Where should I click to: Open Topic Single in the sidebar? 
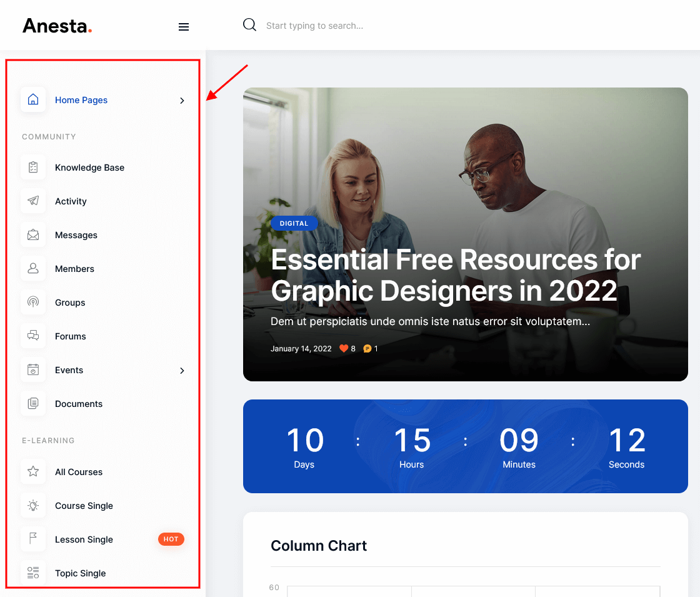[x=81, y=573]
